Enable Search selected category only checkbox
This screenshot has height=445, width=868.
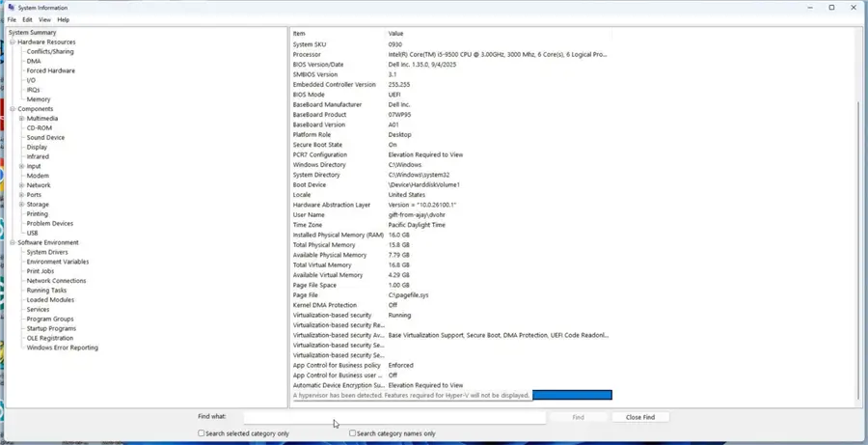202,433
